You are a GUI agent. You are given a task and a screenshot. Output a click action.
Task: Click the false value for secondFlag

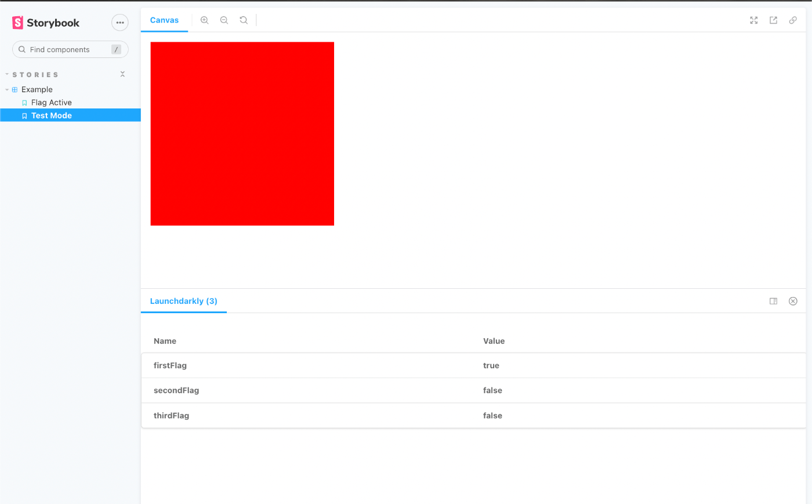tap(492, 390)
